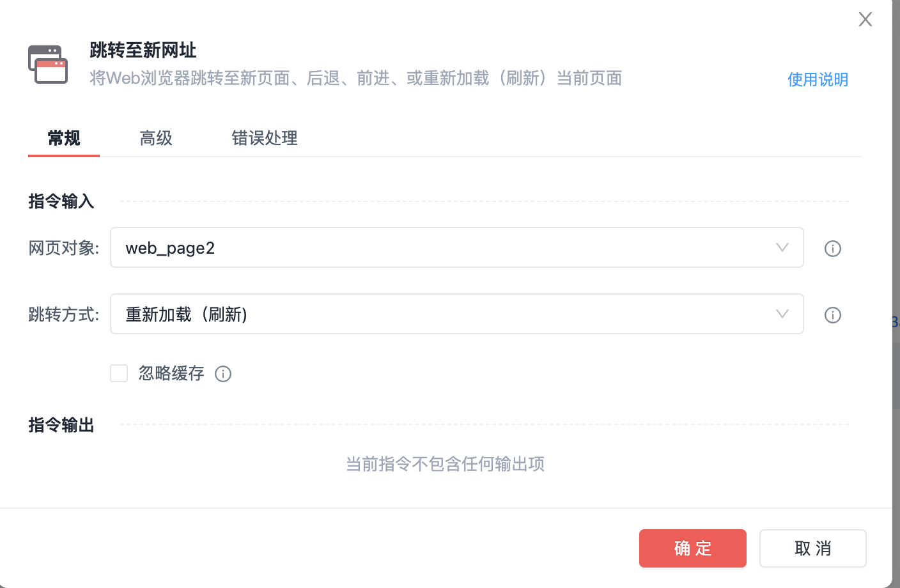900x588 pixels.
Task: Click the chevron arrow in 跳转方式 field
Action: (x=782, y=314)
